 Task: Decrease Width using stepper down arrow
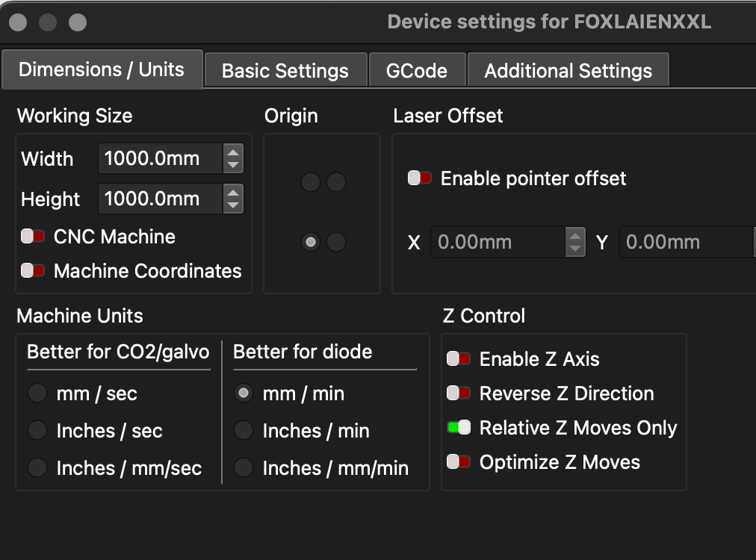coord(233,164)
